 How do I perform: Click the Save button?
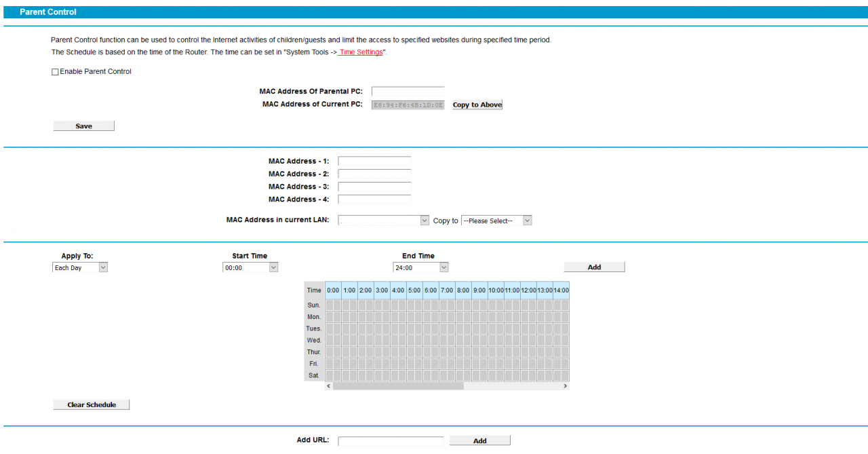84,126
